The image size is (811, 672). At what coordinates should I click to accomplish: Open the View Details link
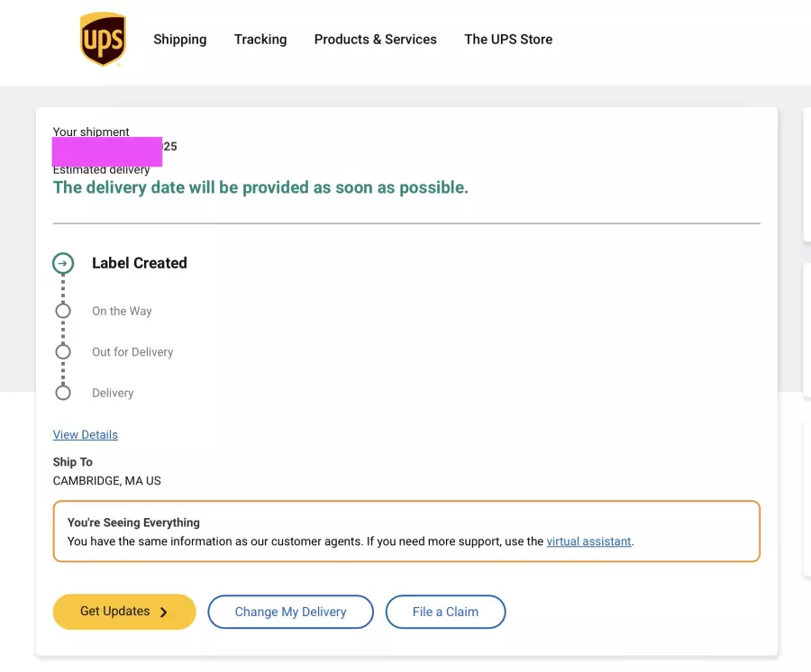(86, 435)
